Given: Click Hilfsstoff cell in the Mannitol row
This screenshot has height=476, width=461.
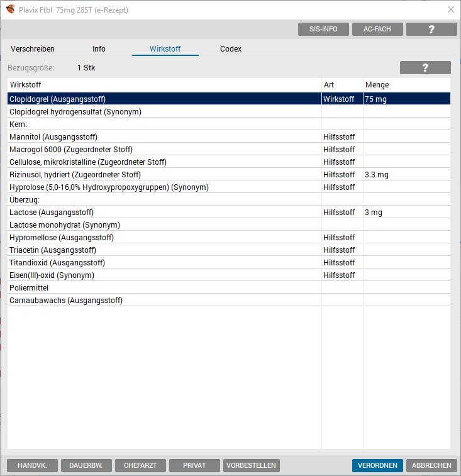Looking at the screenshot, I should click(x=342, y=137).
